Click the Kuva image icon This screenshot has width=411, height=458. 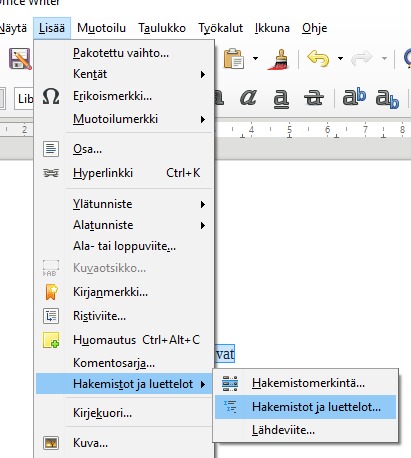[51, 443]
